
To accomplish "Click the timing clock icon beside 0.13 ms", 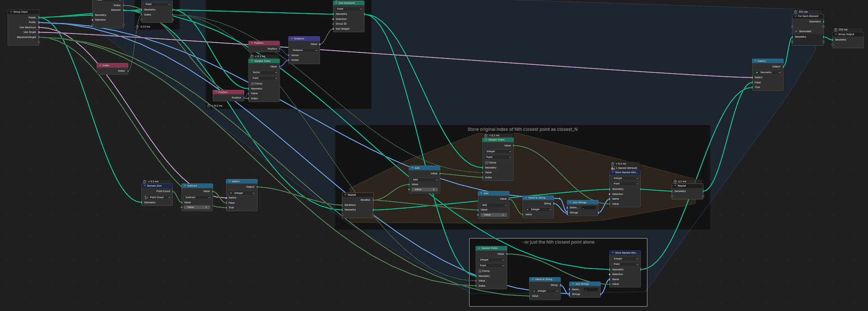I will point(137,27).
